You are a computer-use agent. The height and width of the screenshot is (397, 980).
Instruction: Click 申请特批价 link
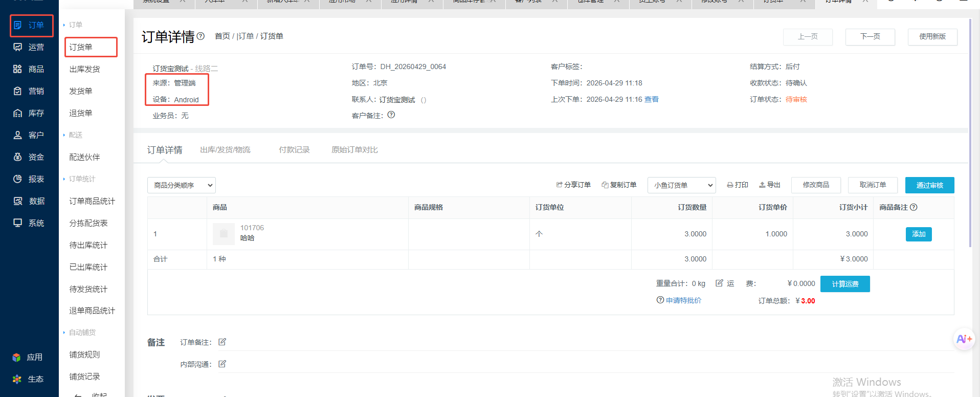click(683, 300)
